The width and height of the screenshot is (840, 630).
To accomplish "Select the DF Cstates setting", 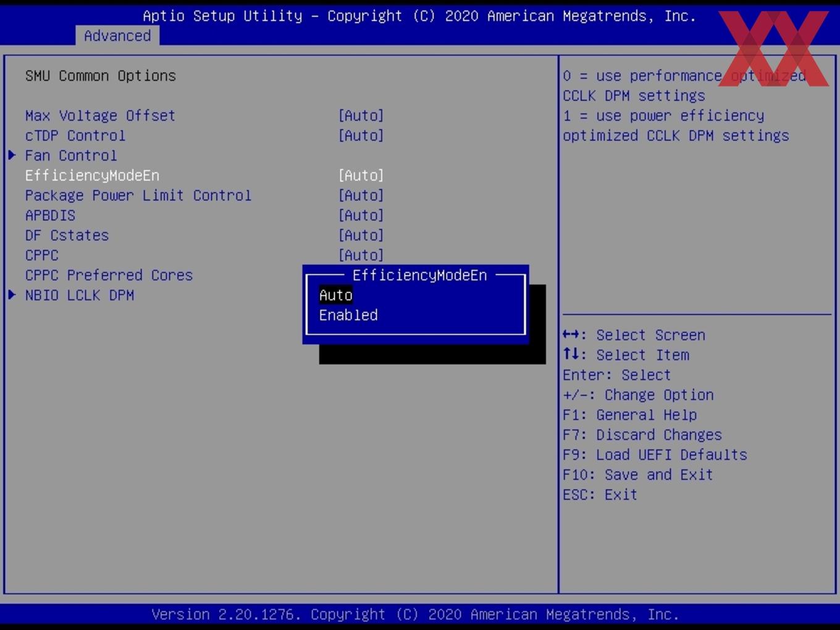I will (x=67, y=235).
